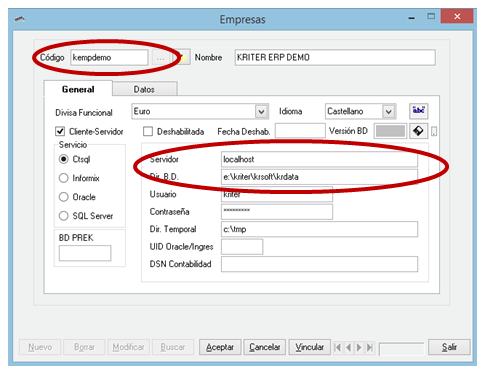This screenshot has height=372, width=489.
Task: Click the Fecha Deshab. date field
Action: point(300,131)
